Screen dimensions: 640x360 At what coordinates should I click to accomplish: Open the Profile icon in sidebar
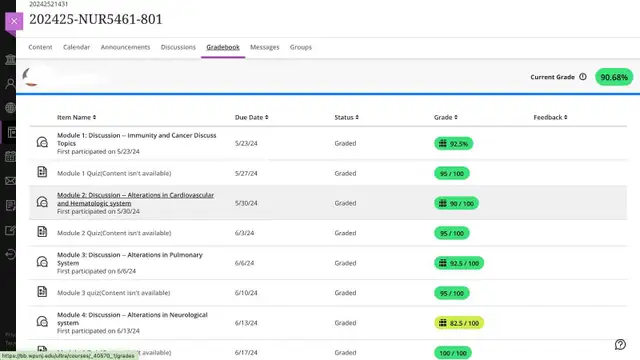pos(10,84)
